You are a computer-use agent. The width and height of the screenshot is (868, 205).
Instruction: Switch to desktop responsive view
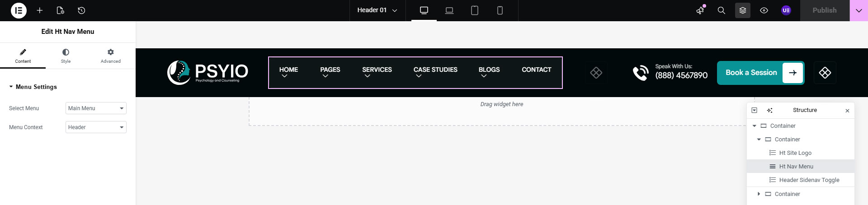pos(424,10)
